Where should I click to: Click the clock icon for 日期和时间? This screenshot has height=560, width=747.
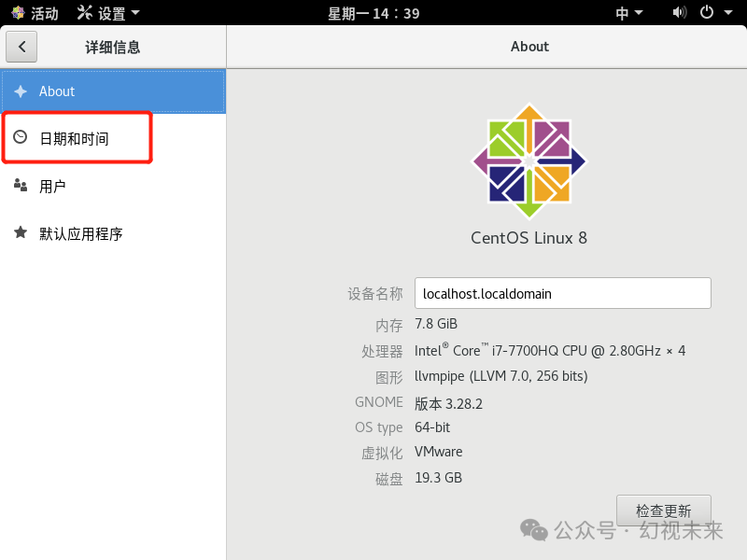tap(21, 138)
